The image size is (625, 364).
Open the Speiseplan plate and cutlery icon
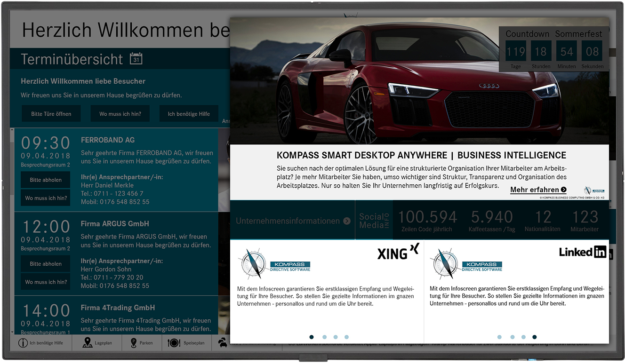click(174, 343)
